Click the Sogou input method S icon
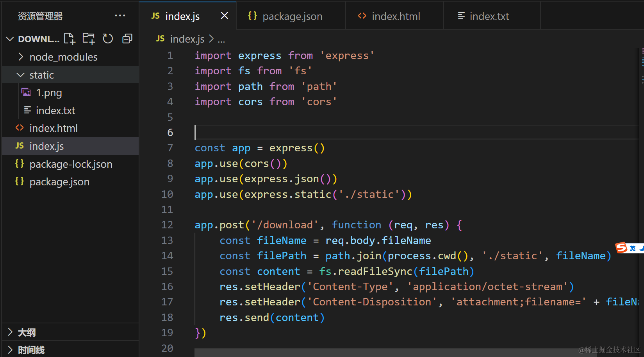Image resolution: width=644 pixels, height=357 pixels. [x=621, y=248]
